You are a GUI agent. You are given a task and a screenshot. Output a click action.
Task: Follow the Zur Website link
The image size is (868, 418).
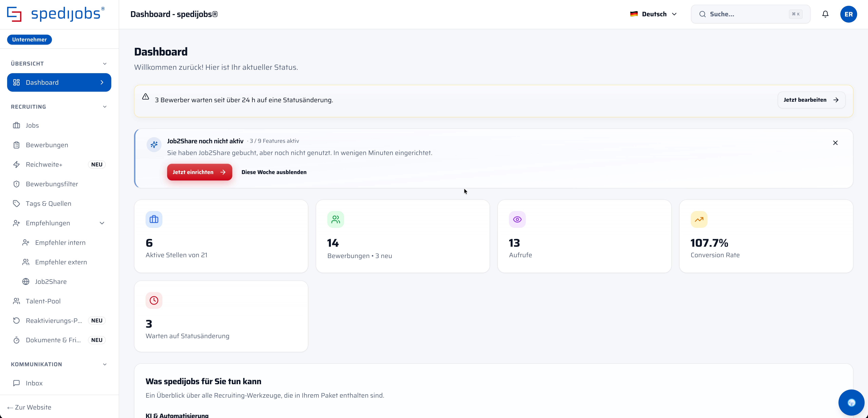[x=29, y=407]
